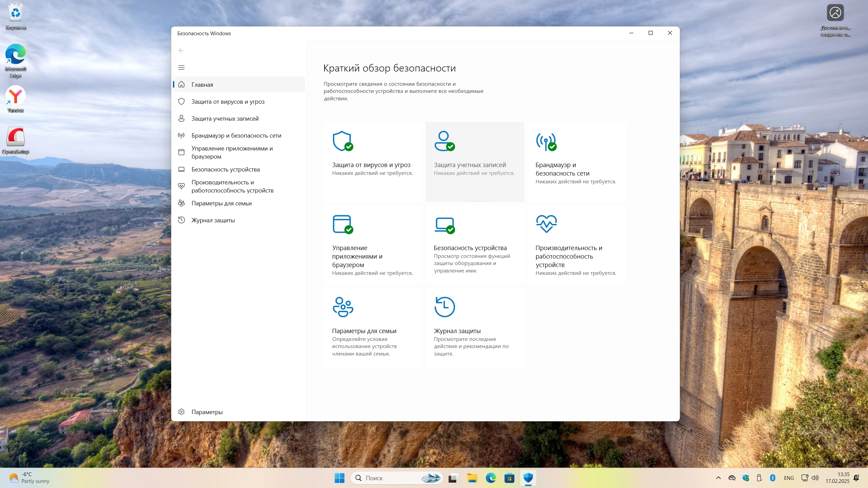The height and width of the screenshot is (488, 868).
Task: Click the device security laptop tile icon
Action: coord(444,224)
